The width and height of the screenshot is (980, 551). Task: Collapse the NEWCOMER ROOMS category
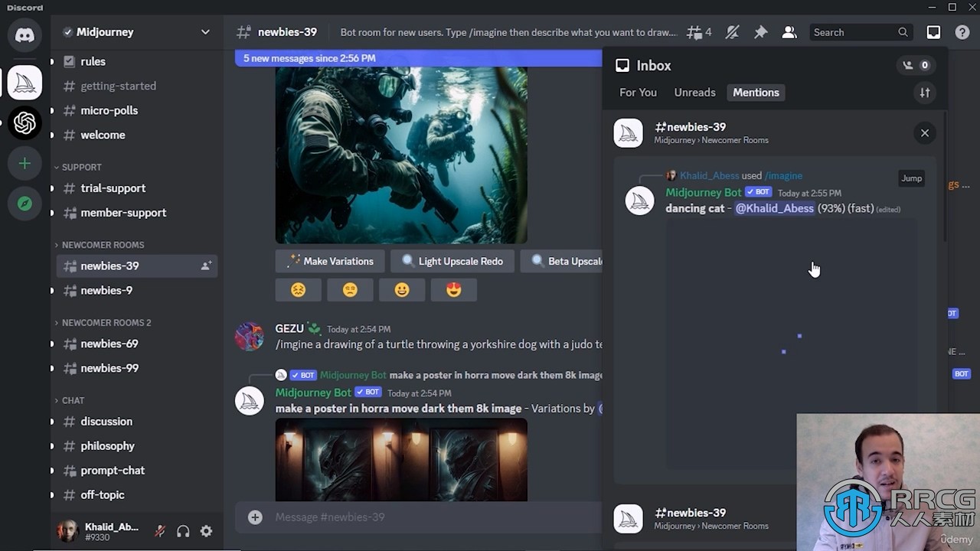[103, 245]
